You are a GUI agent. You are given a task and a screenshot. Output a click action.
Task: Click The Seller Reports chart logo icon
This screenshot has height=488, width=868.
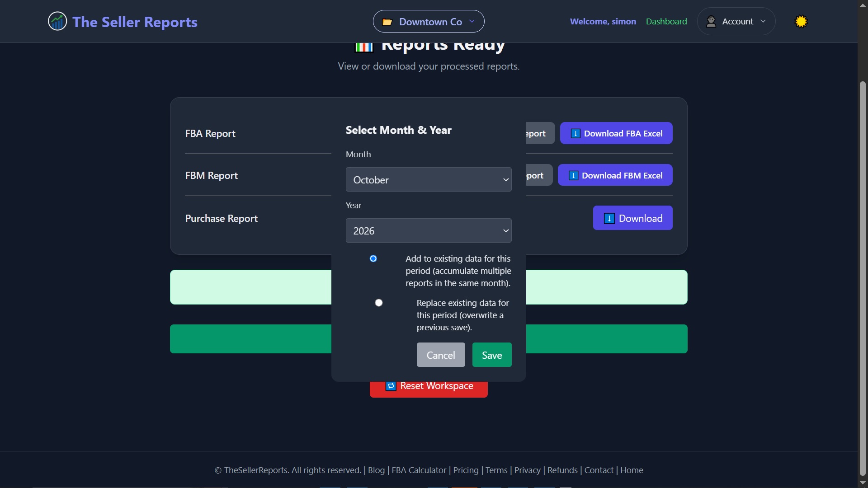click(x=57, y=21)
